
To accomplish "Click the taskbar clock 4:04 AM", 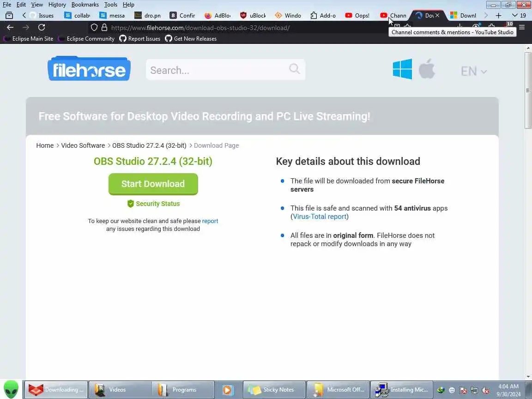I will (508, 390).
